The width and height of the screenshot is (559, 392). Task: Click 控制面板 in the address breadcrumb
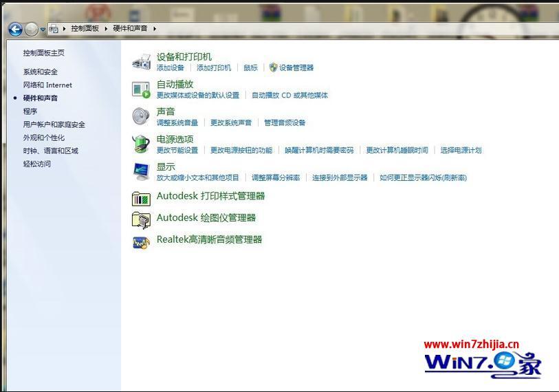pos(85,28)
